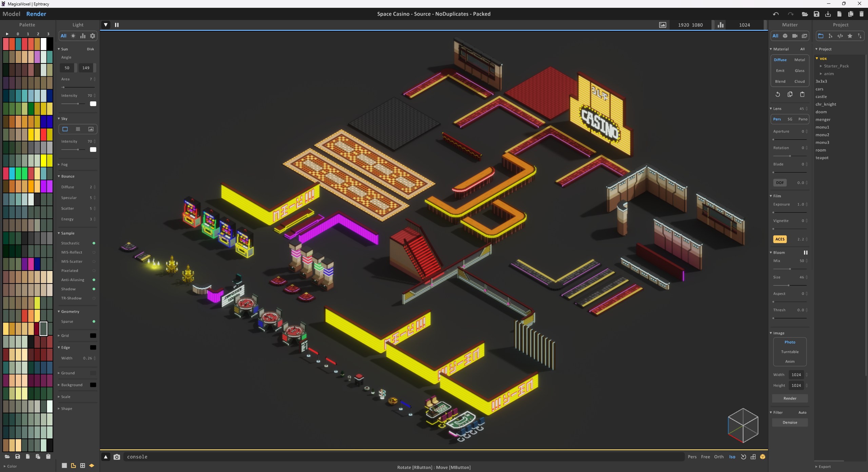Click the Sun intensity white color swatch
Image resolution: width=868 pixels, height=472 pixels.
tap(93, 104)
